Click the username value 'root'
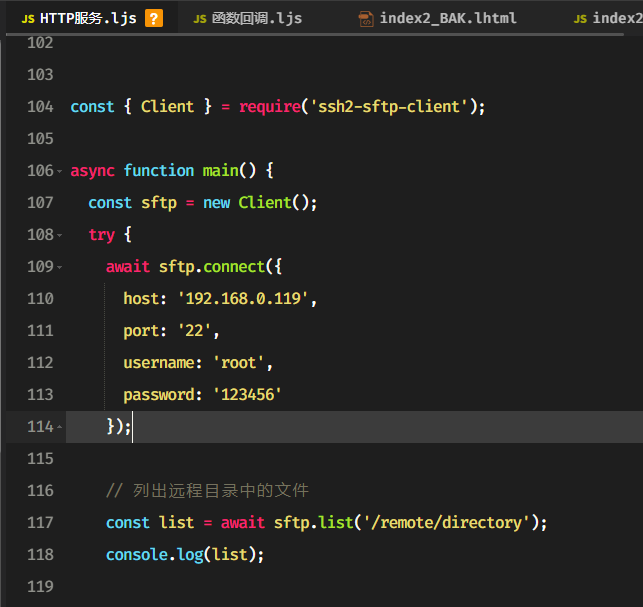 tap(238, 363)
